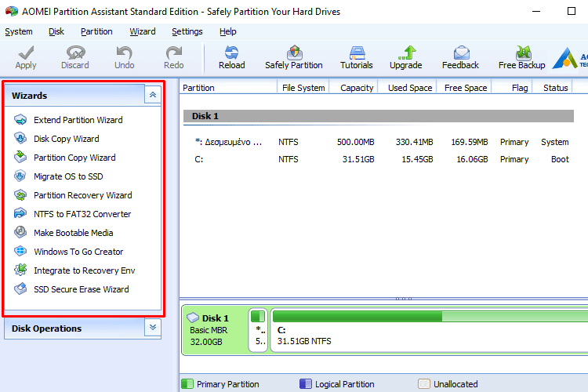Sort by the Capacity column header
The image size is (588, 392).
coord(354,88)
